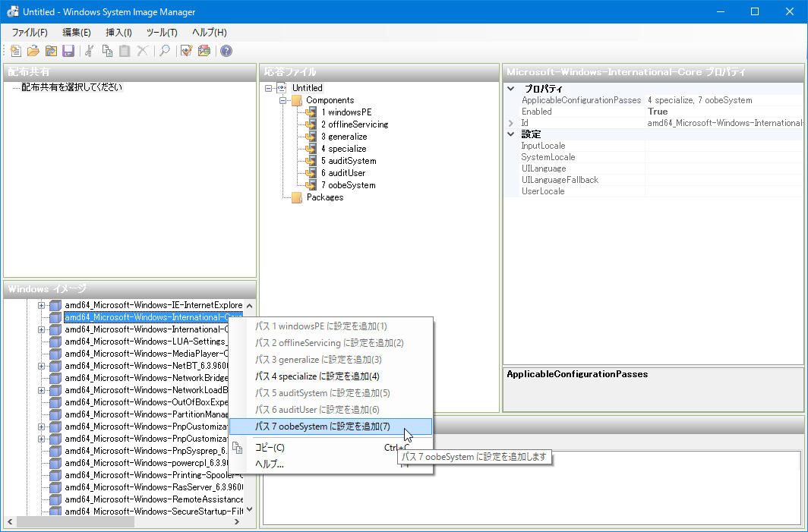Viewport: 808px width, 532px height.
Task: Select amd64_Microsoft-Windows-NetworkBridge component
Action: point(147,378)
